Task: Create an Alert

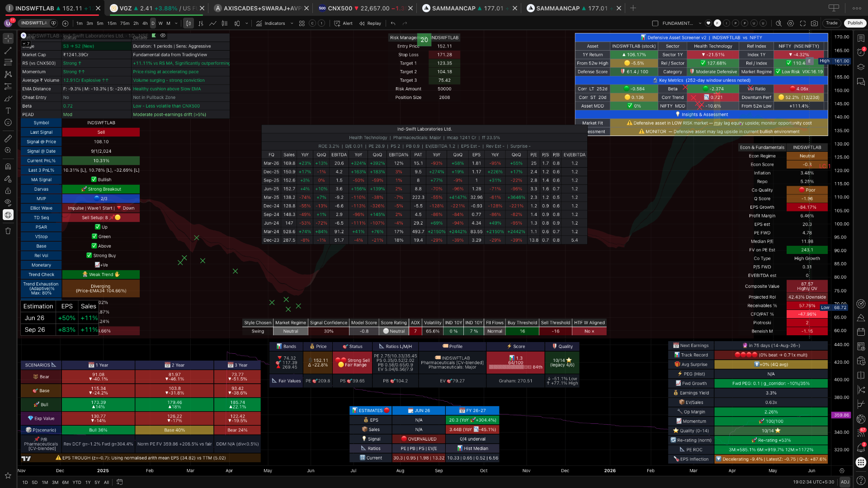Action: (343, 23)
